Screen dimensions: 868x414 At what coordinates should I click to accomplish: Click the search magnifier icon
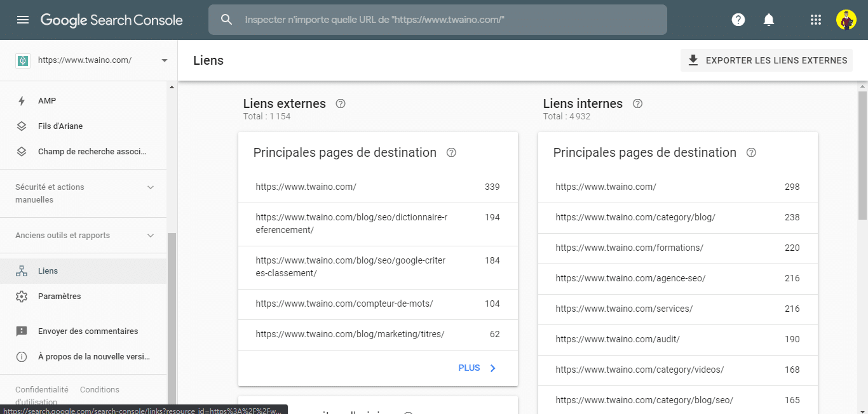[227, 20]
